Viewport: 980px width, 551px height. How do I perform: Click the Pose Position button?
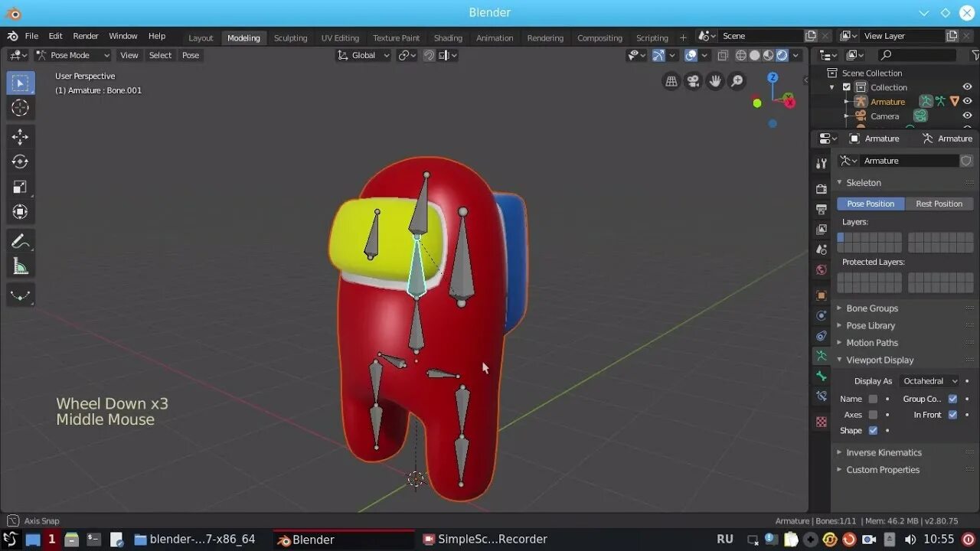tap(871, 204)
